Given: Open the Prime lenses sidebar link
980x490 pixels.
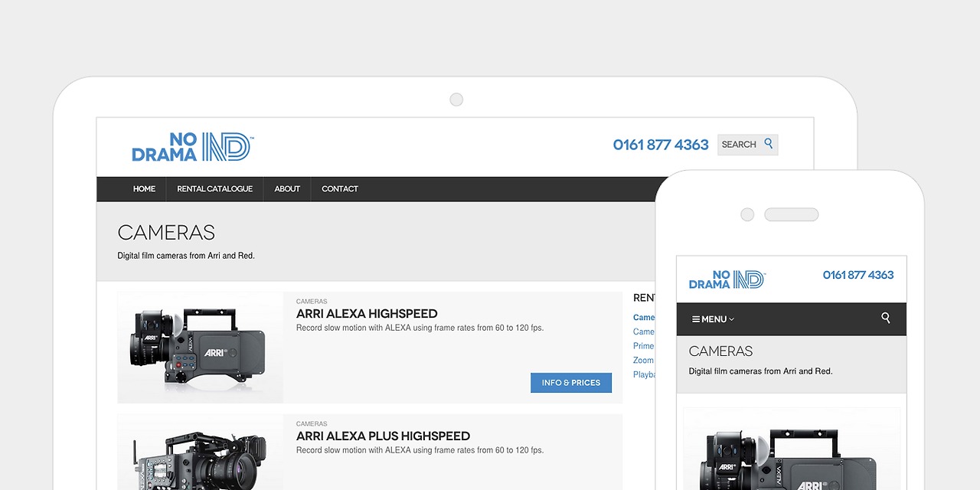Looking at the screenshot, I should [x=643, y=346].
